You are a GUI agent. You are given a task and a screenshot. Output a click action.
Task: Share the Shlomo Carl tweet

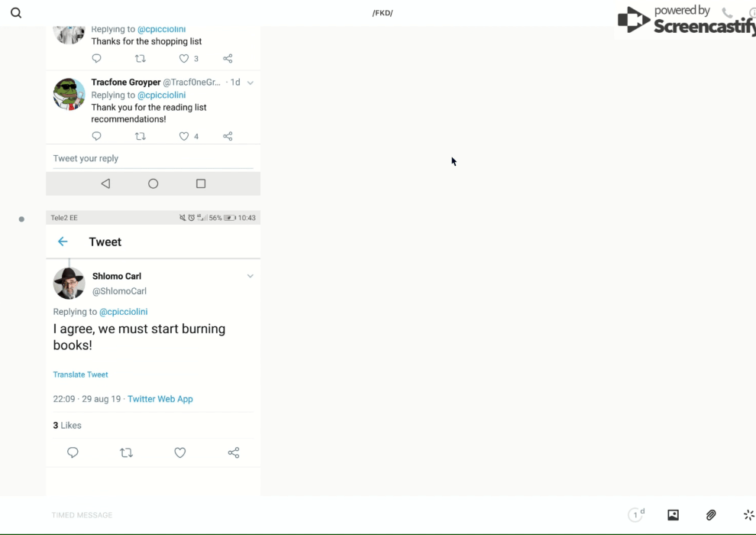click(x=234, y=452)
